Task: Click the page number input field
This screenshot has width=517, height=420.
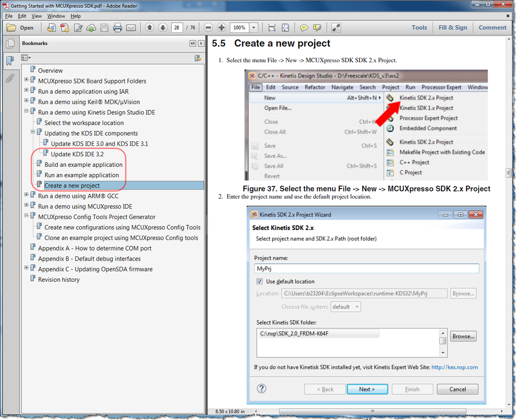Action: pyautogui.click(x=177, y=28)
